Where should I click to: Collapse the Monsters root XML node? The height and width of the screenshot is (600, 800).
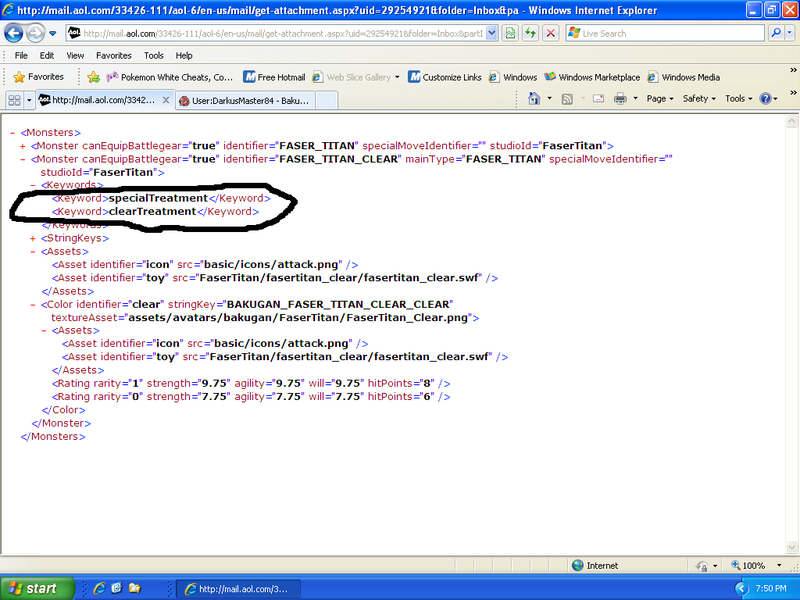11,132
